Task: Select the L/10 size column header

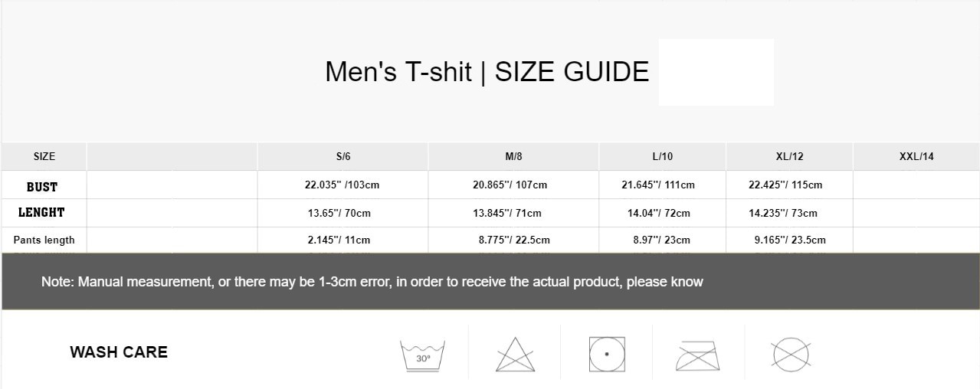Action: [663, 156]
